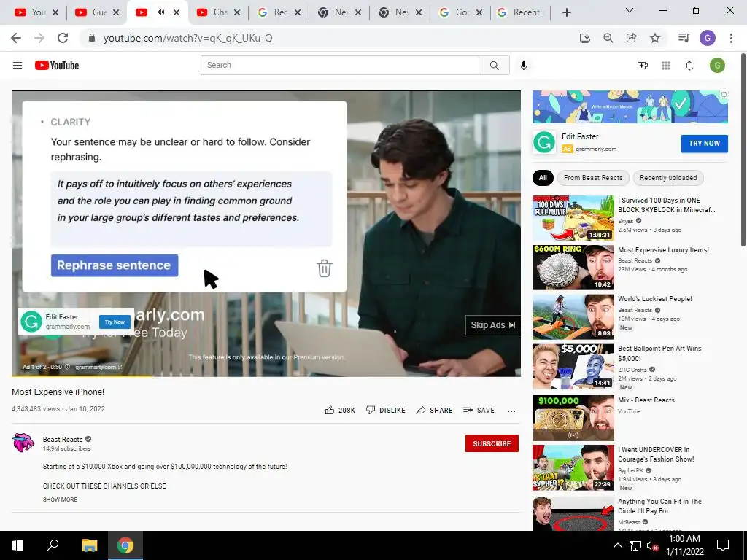Focus the YouTube search field
Viewport: 747px width, 560px height.
pyautogui.click(x=340, y=65)
